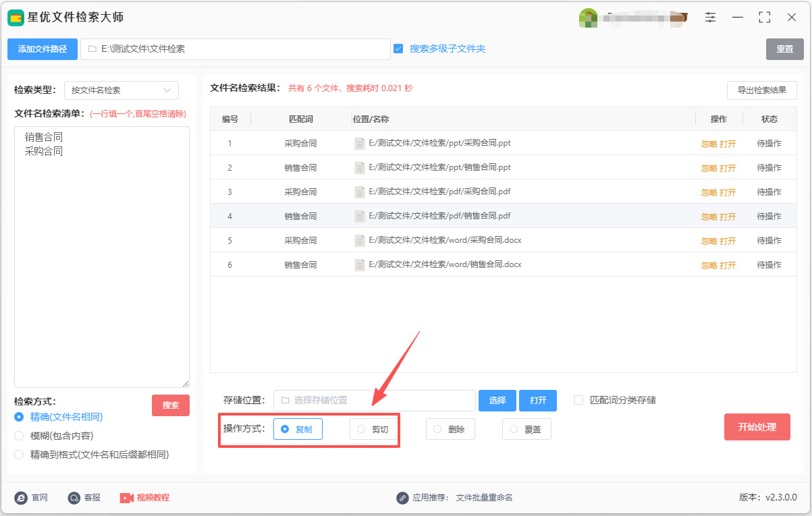This screenshot has height=516, width=812.
Task: Click 选择 storage location button
Action: [497, 401]
